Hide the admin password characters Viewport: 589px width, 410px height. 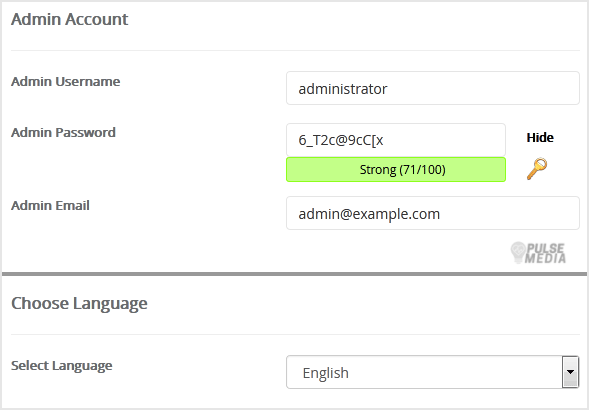540,138
